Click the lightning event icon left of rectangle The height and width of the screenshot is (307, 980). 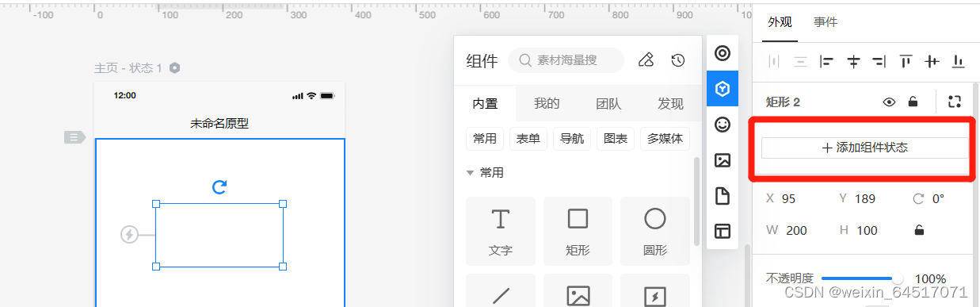[x=129, y=235]
